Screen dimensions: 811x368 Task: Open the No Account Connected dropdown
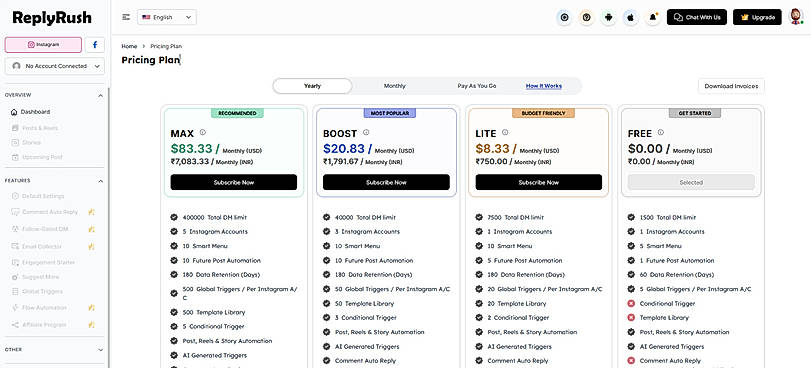point(55,66)
